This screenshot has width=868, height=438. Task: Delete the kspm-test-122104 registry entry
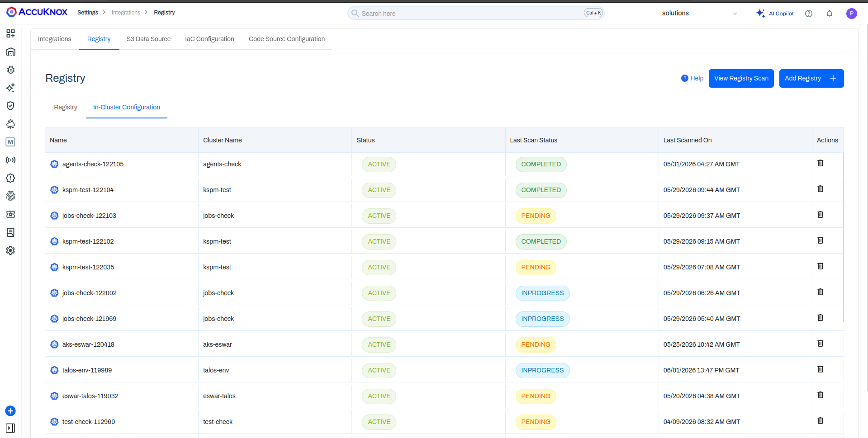821,188
